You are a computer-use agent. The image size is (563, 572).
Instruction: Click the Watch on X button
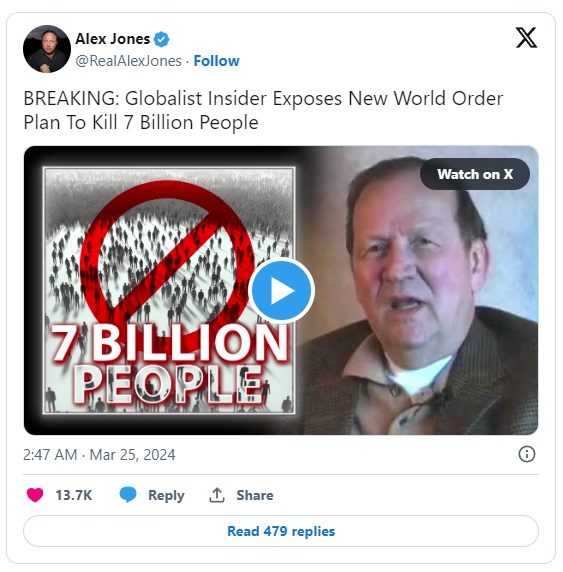coord(475,174)
